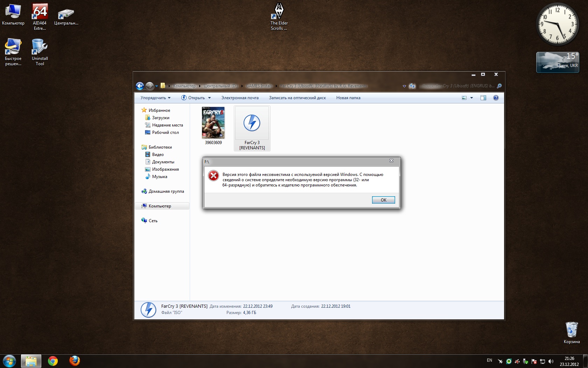Select the FarCry 3 [REVENANTS] ISO file

coord(252,129)
